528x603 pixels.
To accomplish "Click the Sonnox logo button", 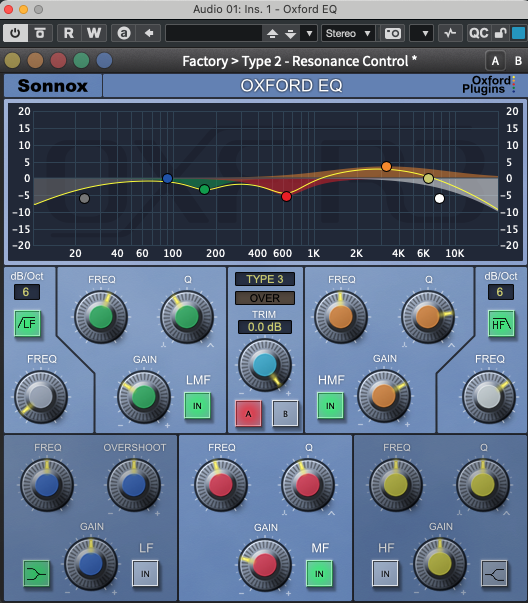I will click(53, 85).
